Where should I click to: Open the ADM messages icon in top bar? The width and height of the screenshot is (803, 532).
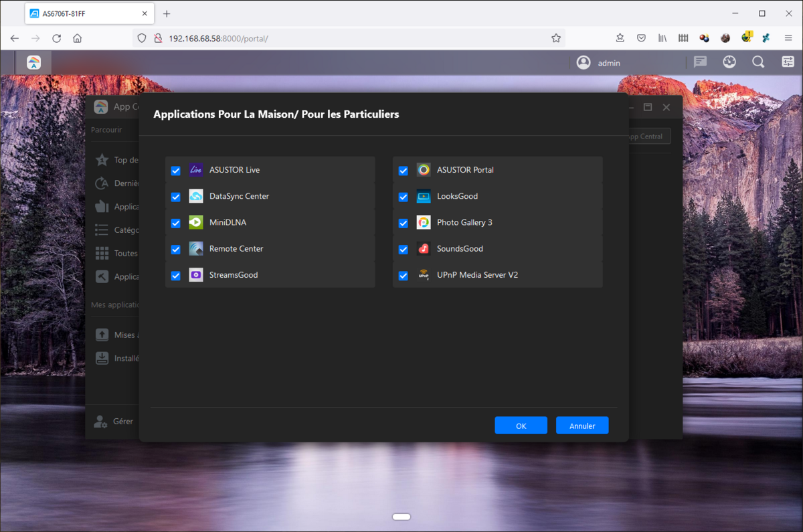701,62
